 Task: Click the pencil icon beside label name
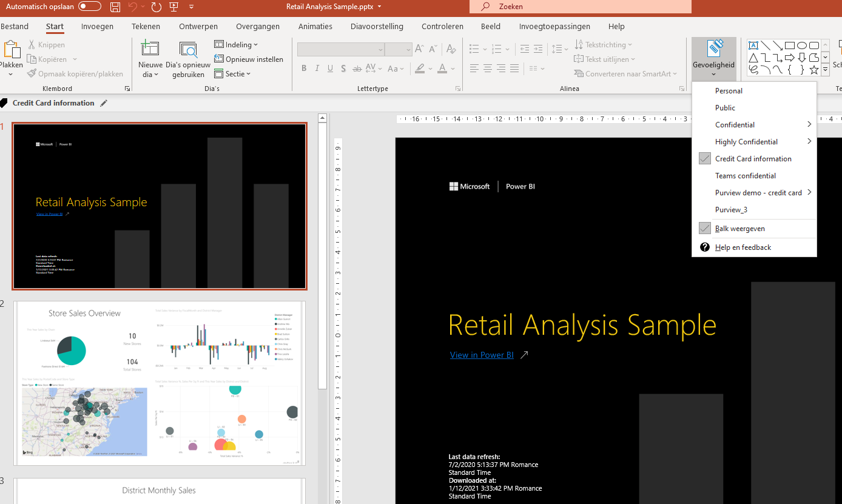click(x=104, y=103)
